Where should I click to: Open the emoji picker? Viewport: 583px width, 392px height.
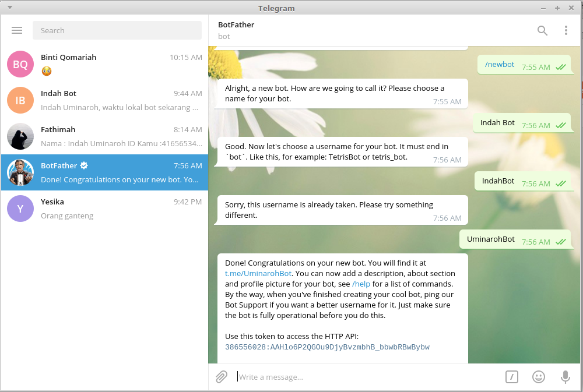538,377
